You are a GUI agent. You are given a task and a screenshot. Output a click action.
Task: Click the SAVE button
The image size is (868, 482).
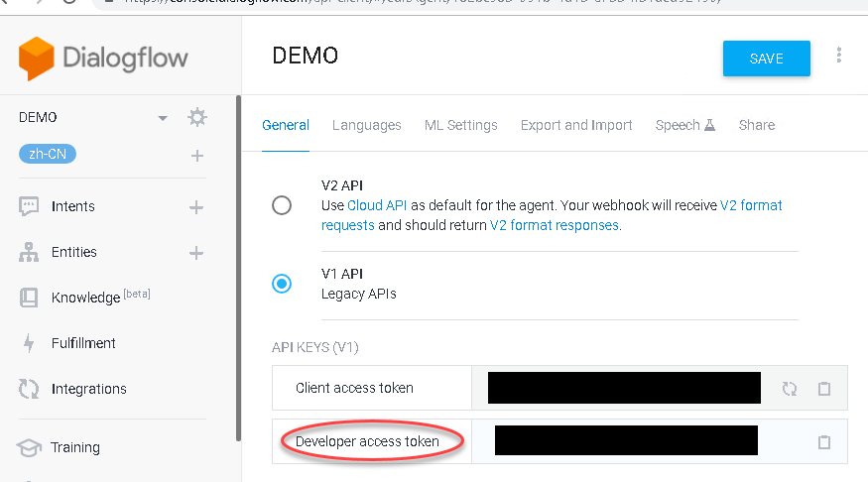pos(766,59)
